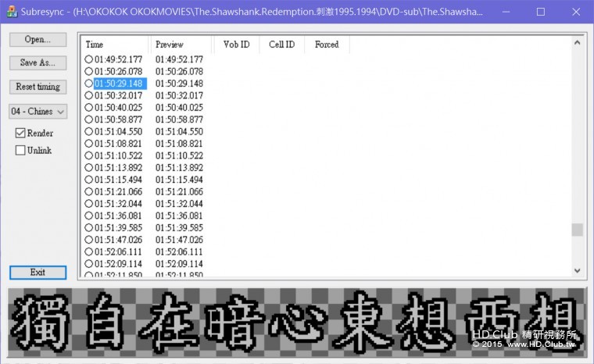Close the Subresync window

[x=576, y=12]
